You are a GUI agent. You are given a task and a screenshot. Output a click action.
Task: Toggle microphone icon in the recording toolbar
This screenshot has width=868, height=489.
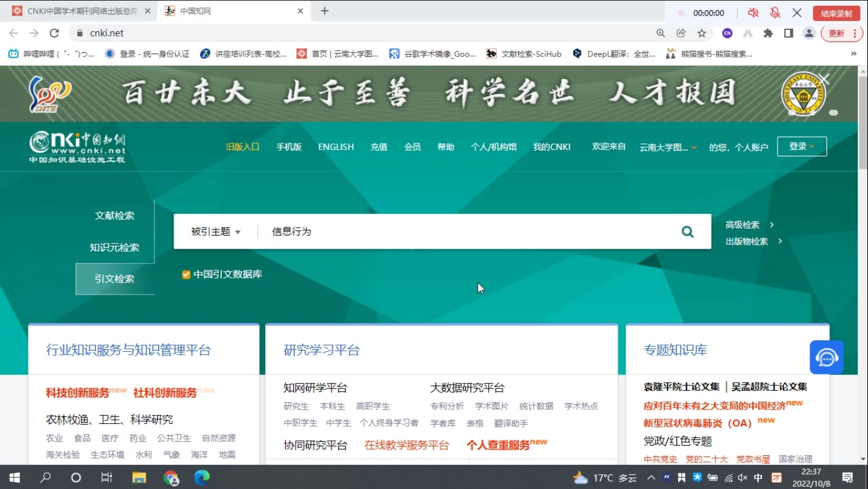click(x=775, y=13)
